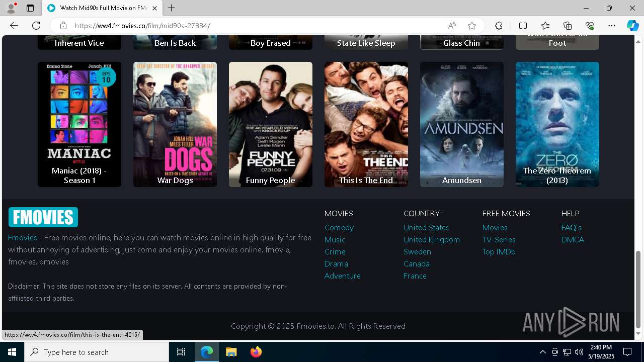Browse the Comedy genre link
644x362 pixels.
[339, 227]
